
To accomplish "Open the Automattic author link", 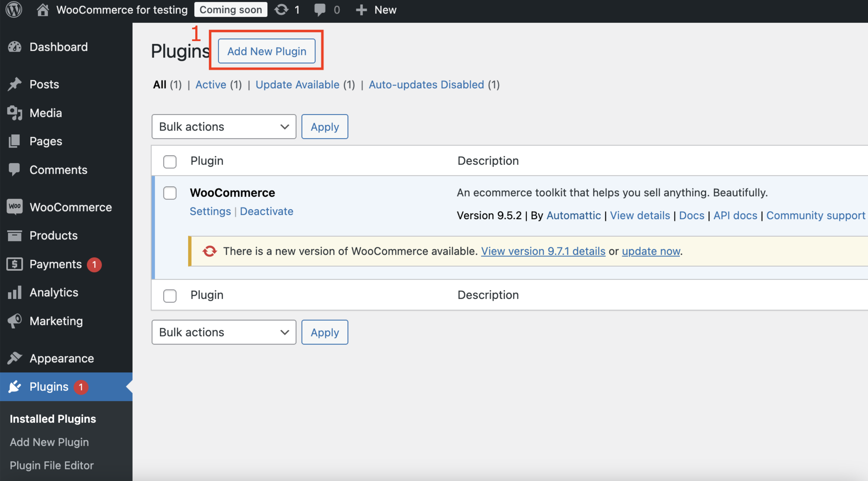I will (x=574, y=215).
